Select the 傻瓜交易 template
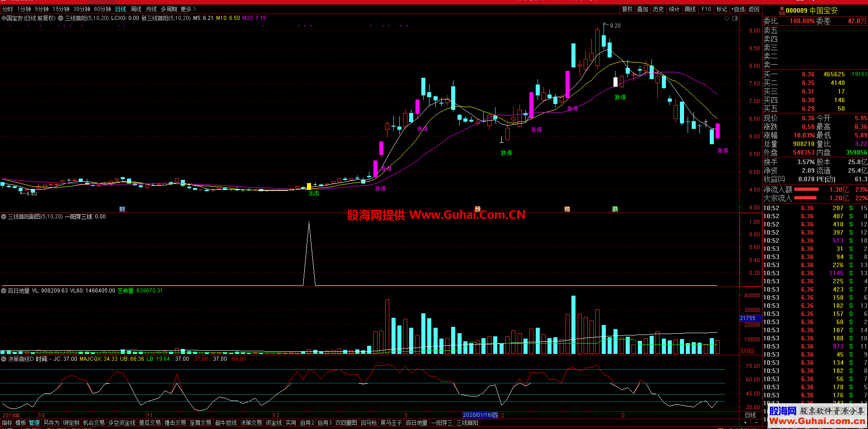The height and width of the screenshot is (429, 868). (150, 423)
